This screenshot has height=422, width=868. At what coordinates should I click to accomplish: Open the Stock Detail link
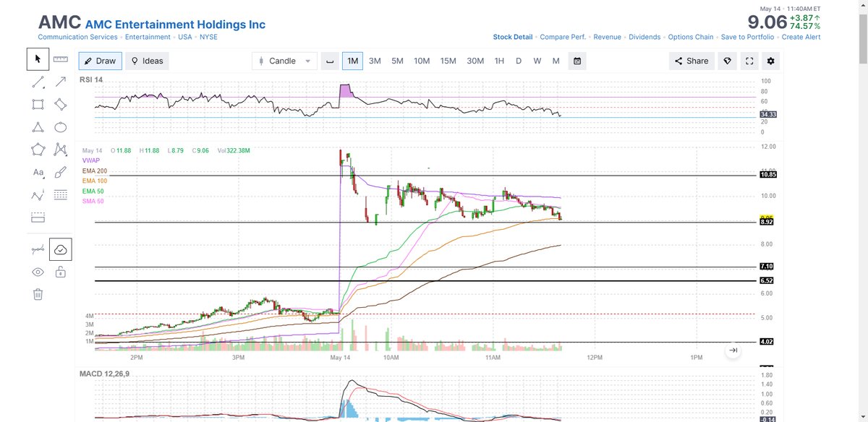513,37
